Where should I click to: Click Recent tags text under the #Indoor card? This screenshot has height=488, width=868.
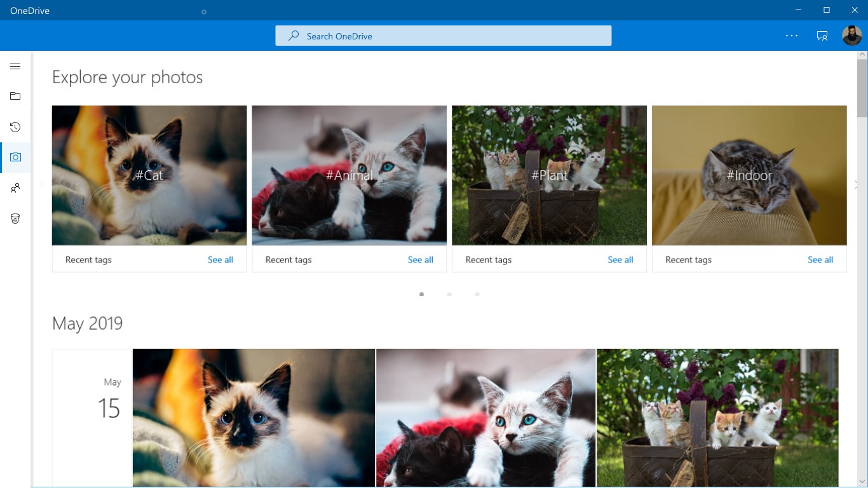pos(688,259)
